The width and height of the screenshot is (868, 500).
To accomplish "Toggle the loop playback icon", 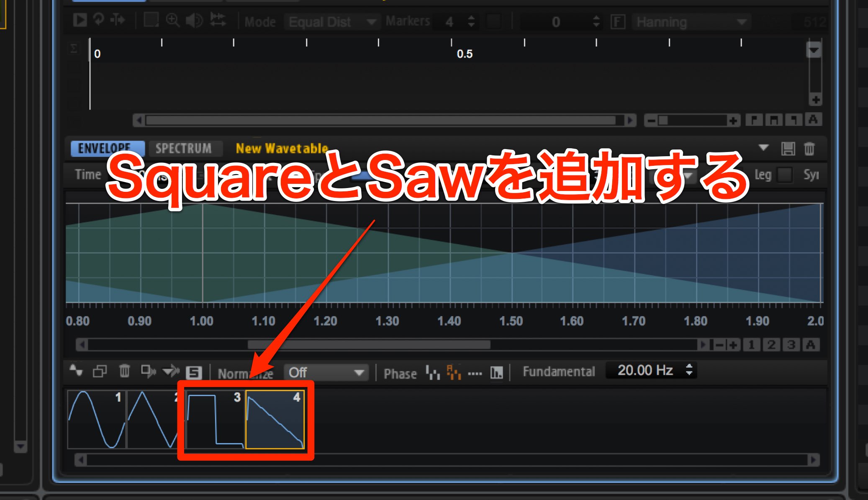I will tap(99, 19).
